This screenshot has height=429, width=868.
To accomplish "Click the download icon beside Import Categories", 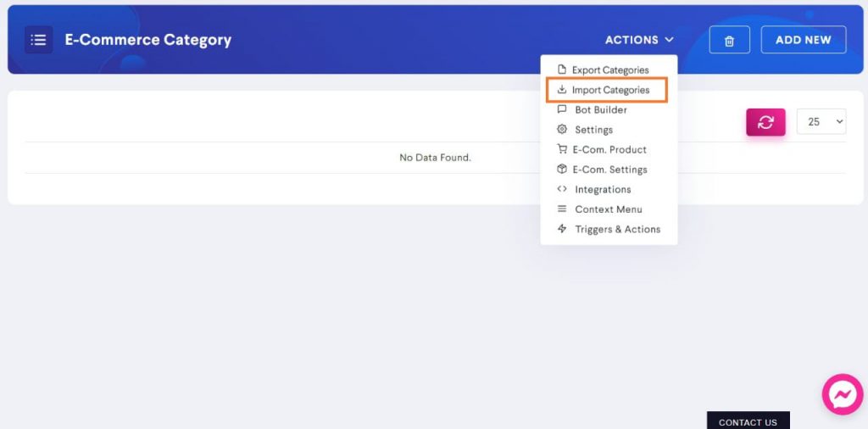I will click(x=562, y=90).
